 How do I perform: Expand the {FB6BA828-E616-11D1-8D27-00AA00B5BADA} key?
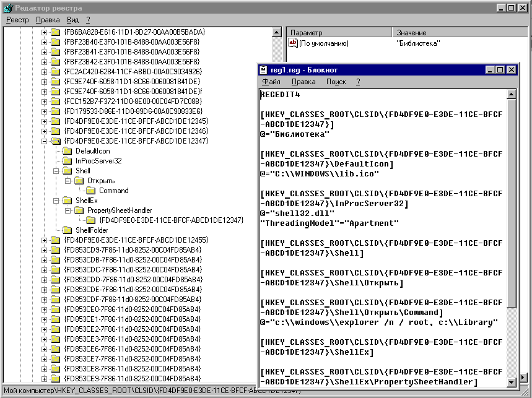[x=44, y=32]
